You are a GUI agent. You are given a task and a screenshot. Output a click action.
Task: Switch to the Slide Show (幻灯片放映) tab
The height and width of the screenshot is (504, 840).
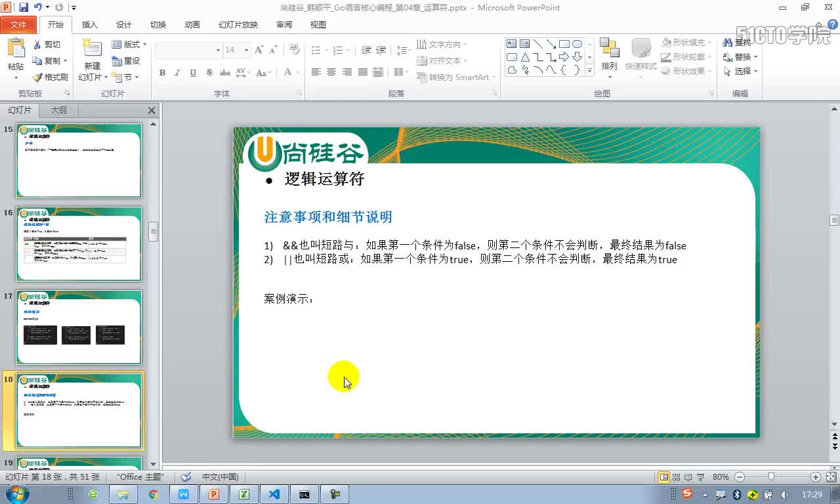pos(238,25)
